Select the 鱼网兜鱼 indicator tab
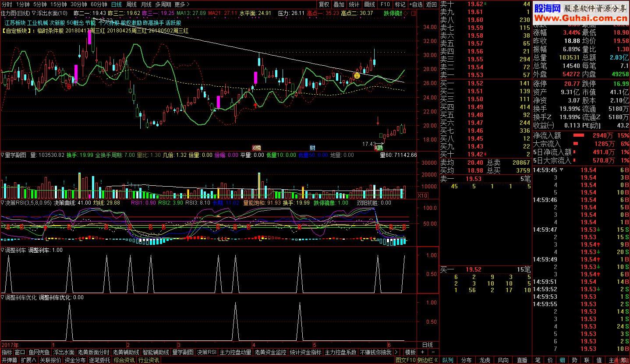This screenshot has width=630, height=364. [39, 352]
